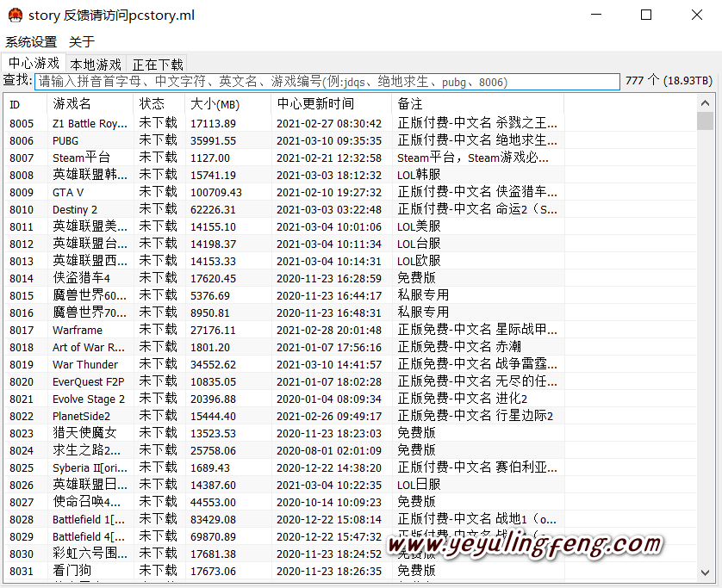Select the Evolve Stage 2 game row
This screenshot has height=588, width=722.
coord(350,399)
